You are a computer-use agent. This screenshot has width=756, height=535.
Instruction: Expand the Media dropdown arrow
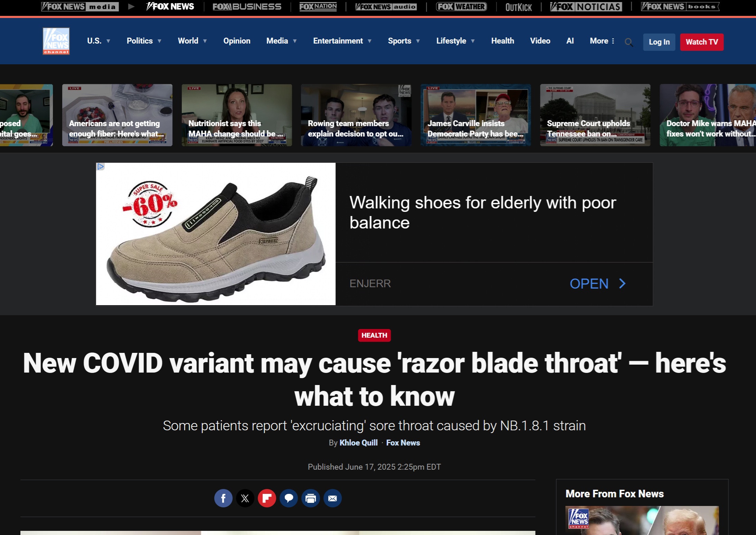pos(295,41)
